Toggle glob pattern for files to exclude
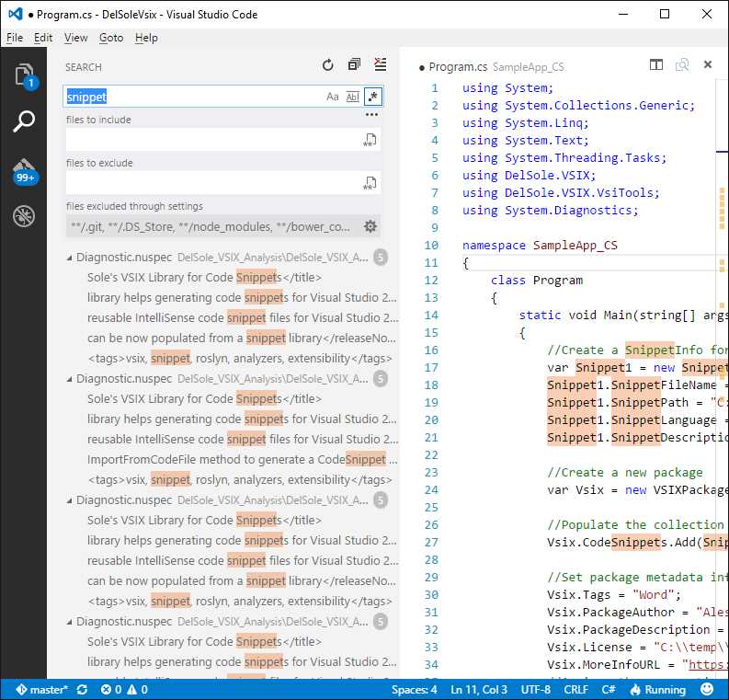Screen dimensions: 729x700 370,183
